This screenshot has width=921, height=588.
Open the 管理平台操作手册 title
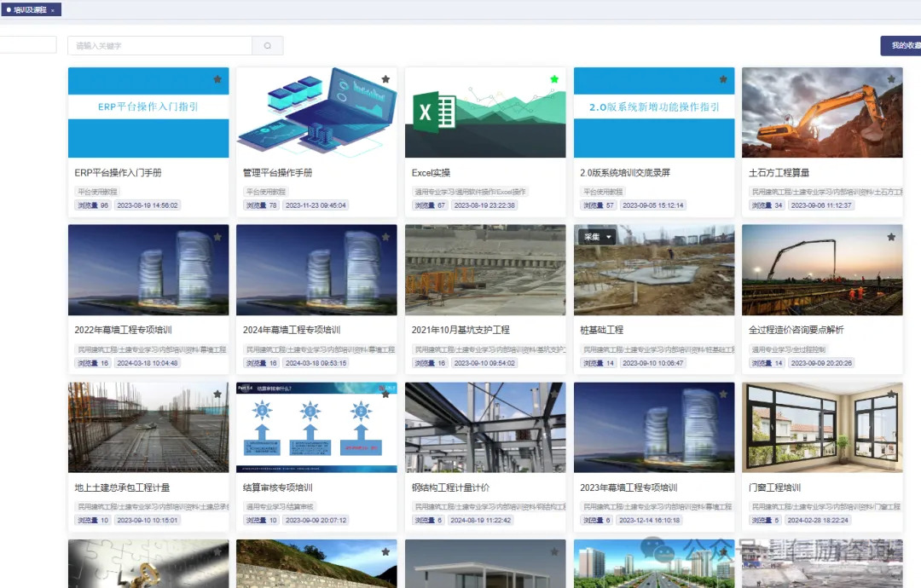(x=278, y=173)
